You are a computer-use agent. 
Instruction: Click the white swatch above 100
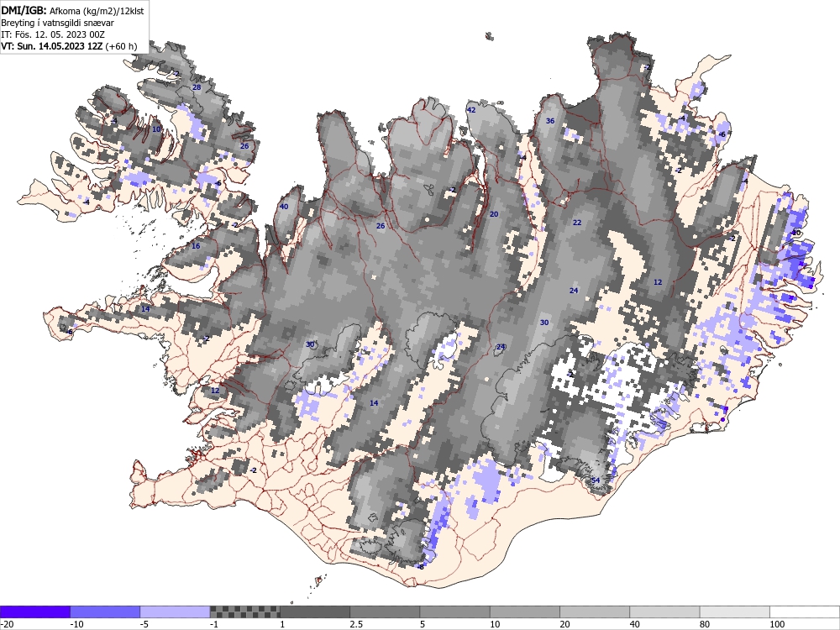[805, 612]
